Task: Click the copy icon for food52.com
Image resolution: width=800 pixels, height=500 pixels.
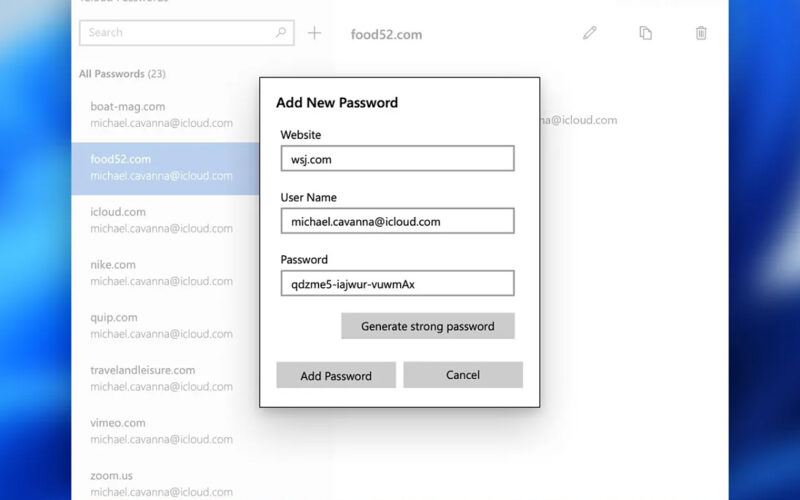Action: tap(645, 33)
